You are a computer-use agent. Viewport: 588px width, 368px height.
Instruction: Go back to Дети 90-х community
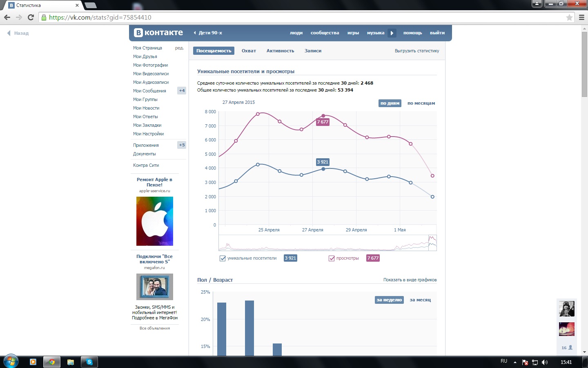click(x=208, y=33)
